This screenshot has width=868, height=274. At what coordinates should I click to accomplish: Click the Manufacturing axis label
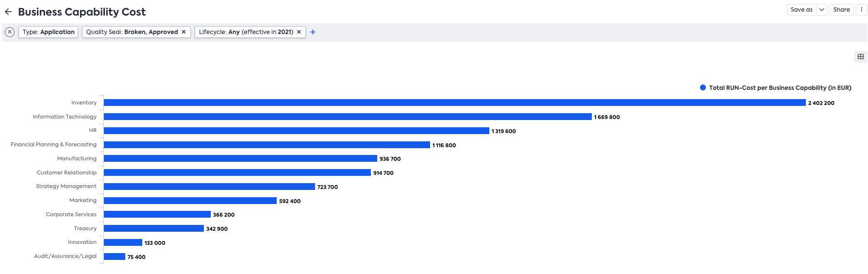pos(77,158)
